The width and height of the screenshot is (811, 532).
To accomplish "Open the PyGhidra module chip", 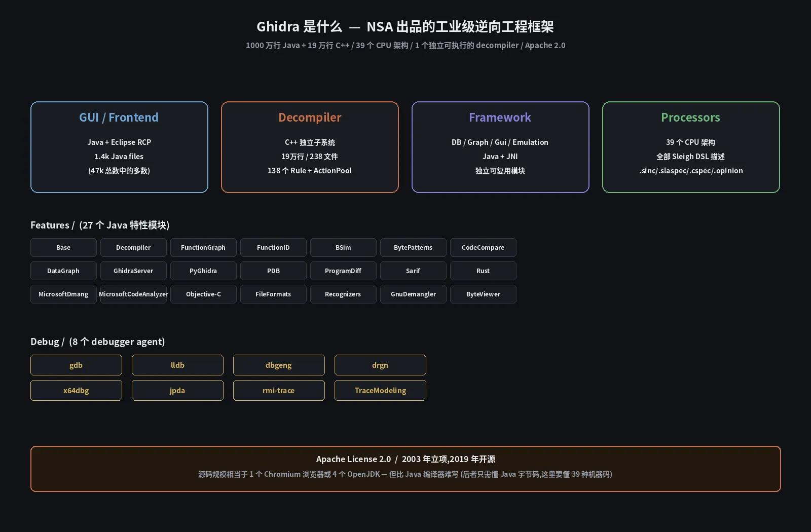I will coord(203,271).
